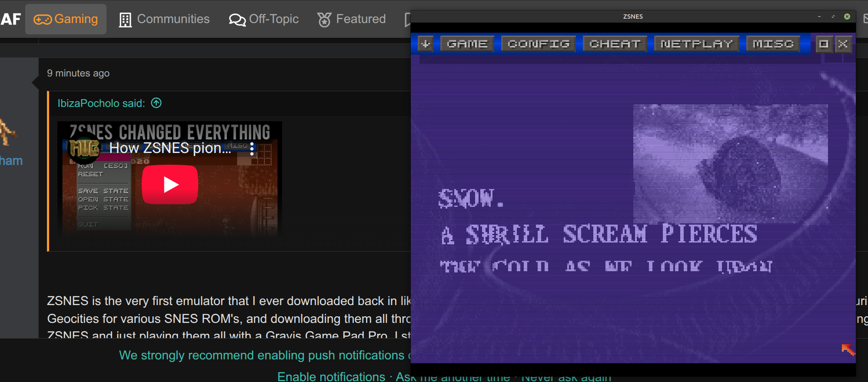The height and width of the screenshot is (382, 868).
Task: Click the 'IbizaPocholo said:' quote link
Action: tap(101, 103)
